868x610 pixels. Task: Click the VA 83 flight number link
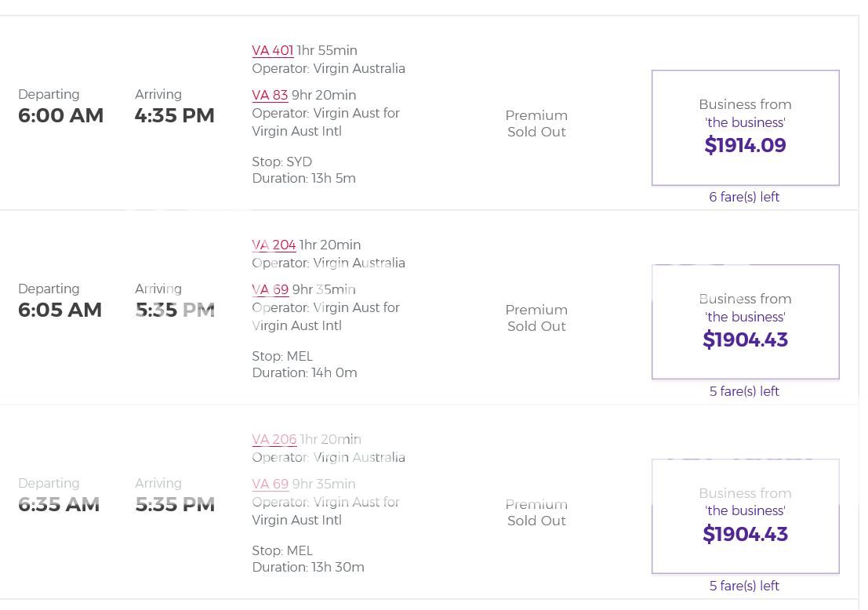(x=270, y=96)
